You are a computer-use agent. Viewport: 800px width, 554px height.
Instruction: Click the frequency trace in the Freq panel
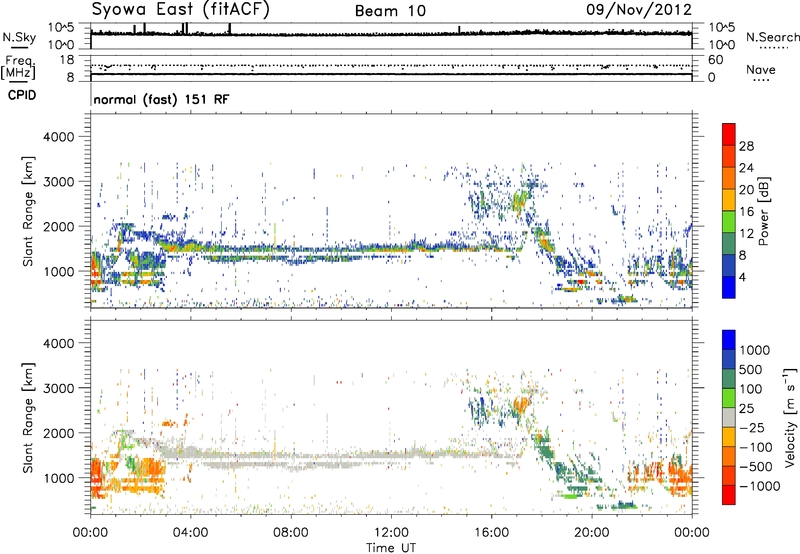391,74
